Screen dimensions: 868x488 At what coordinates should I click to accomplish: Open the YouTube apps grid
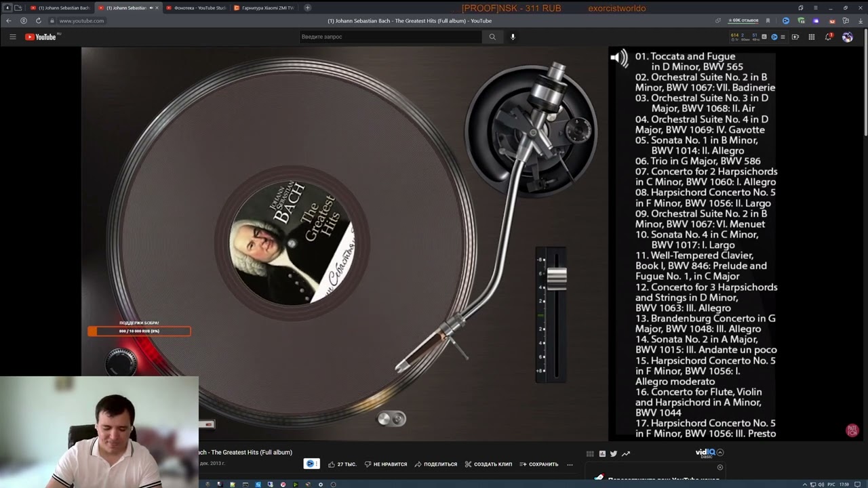(812, 37)
